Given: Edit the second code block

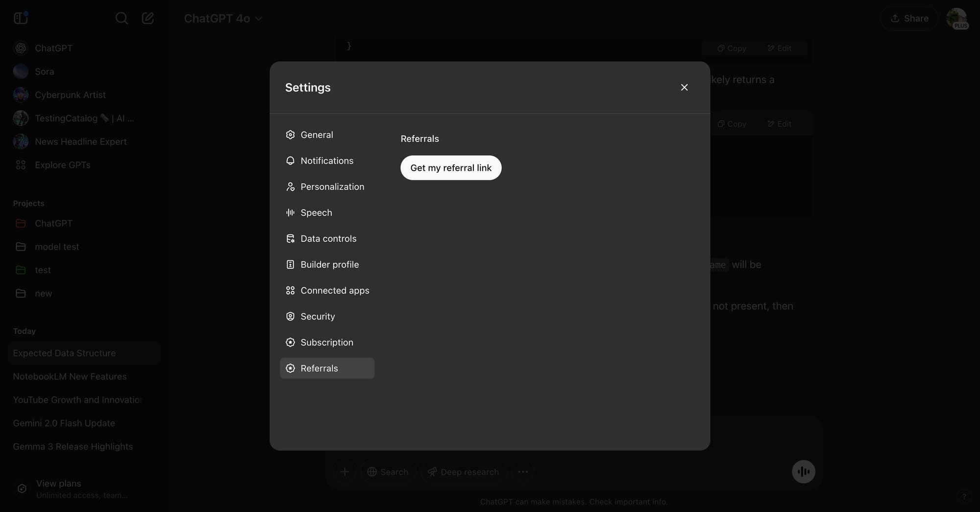Looking at the screenshot, I should (x=780, y=124).
